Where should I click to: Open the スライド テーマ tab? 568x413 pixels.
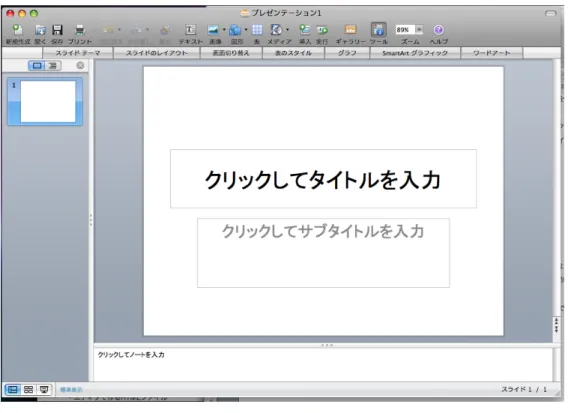pyautogui.click(x=78, y=53)
